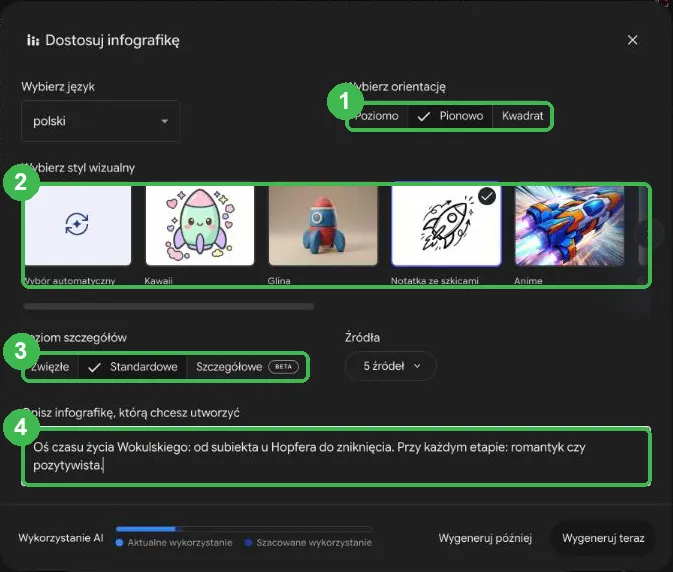The height and width of the screenshot is (572, 673).
Task: Select the Poziomo orientation
Action: pyautogui.click(x=377, y=116)
